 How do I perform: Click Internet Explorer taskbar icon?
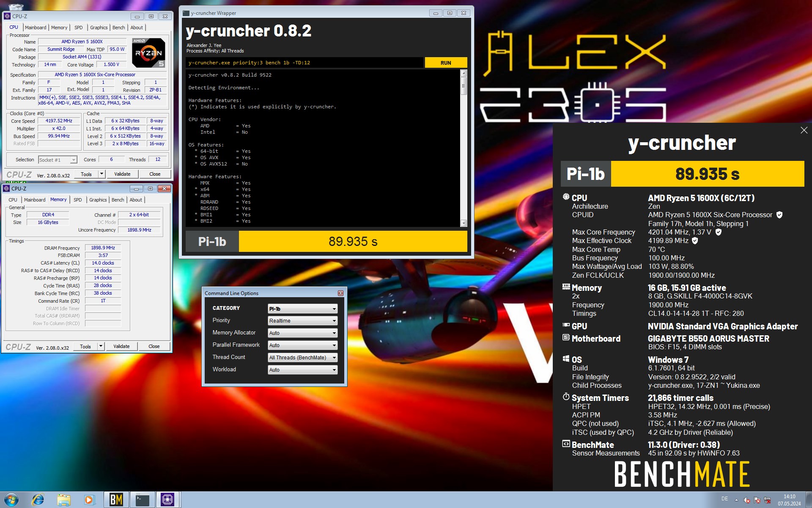(x=38, y=500)
